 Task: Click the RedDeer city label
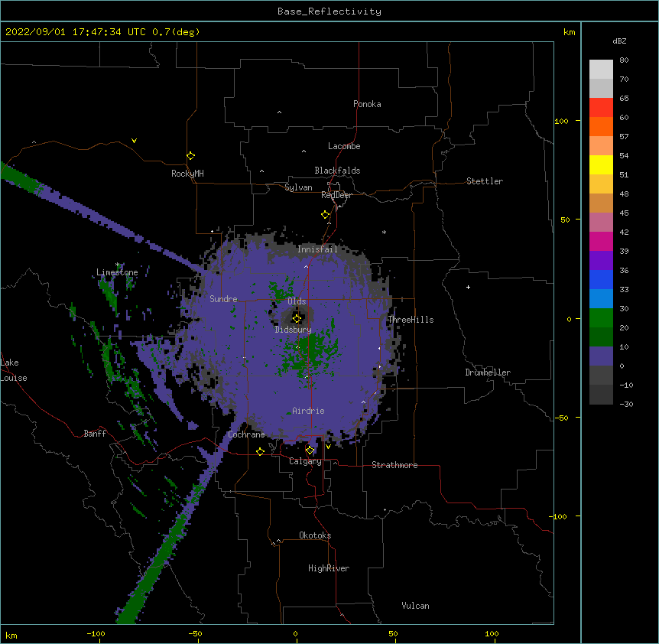click(336, 195)
